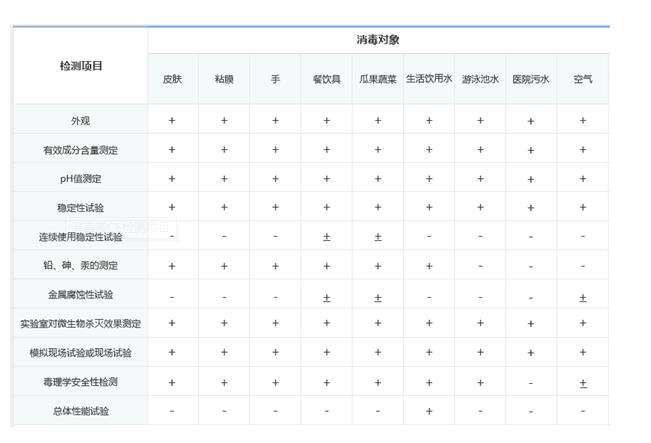
Task: Click the ± cell for 连续使用稳定性试验 under 餐饮具
Action: [x=326, y=238]
